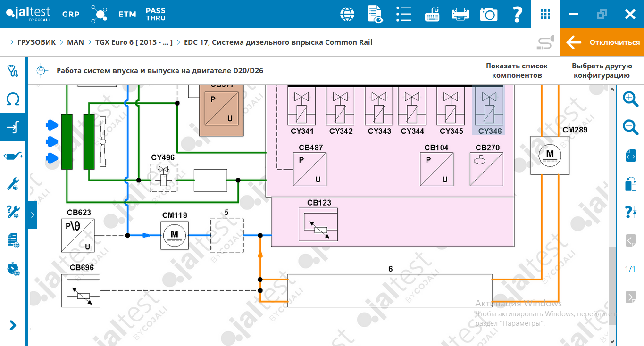Select sensor CB270 in the diagram

[x=486, y=169]
